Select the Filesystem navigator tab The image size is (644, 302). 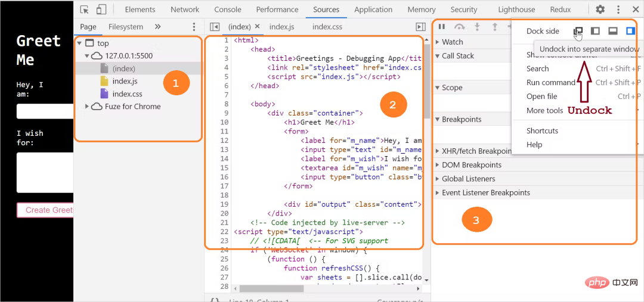pyautogui.click(x=126, y=27)
